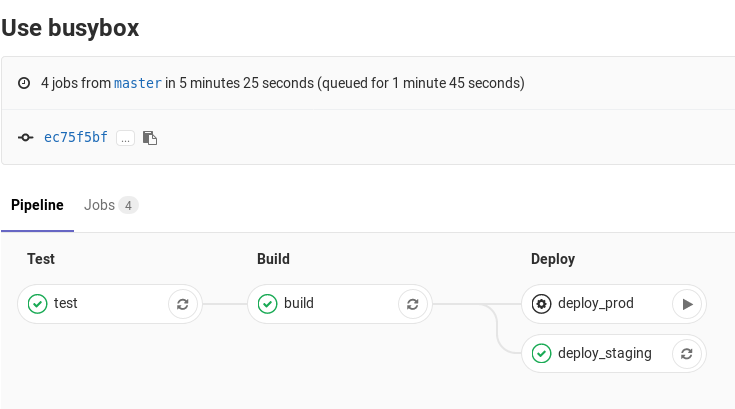Play the deploy_prod manual job

click(686, 304)
